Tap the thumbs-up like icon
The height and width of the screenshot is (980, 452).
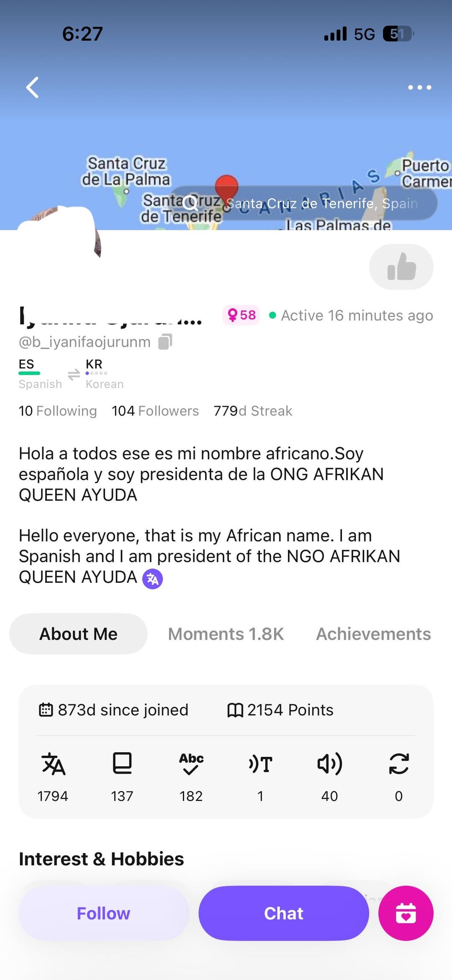click(401, 267)
